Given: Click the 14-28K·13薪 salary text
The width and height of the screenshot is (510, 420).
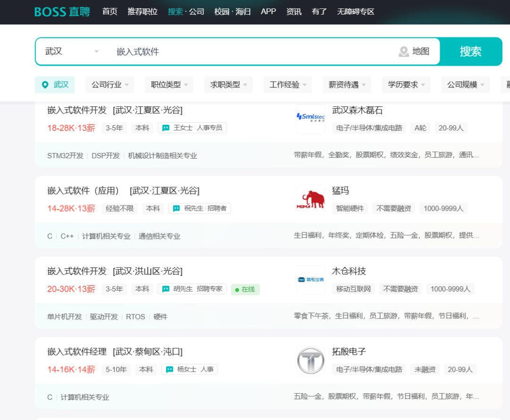Looking at the screenshot, I should [x=71, y=208].
